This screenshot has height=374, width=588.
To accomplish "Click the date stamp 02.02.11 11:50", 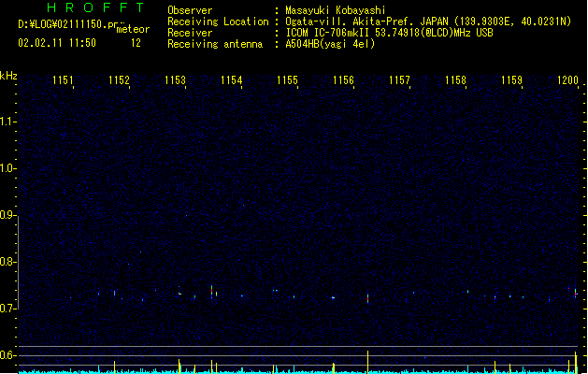I will pyautogui.click(x=57, y=43).
